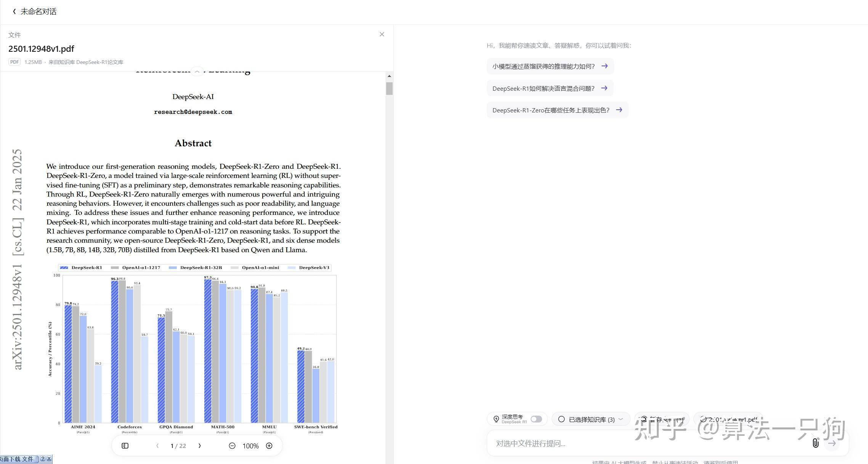Collapse the PDF header with the up chevron

click(x=197, y=71)
